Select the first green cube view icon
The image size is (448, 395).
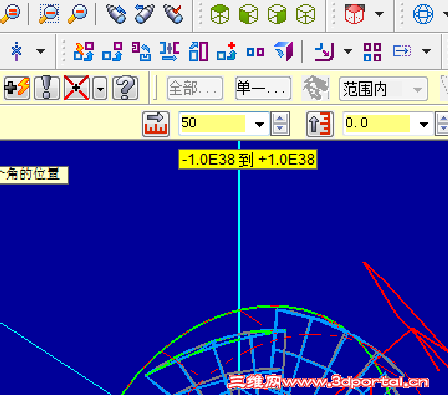point(220,14)
